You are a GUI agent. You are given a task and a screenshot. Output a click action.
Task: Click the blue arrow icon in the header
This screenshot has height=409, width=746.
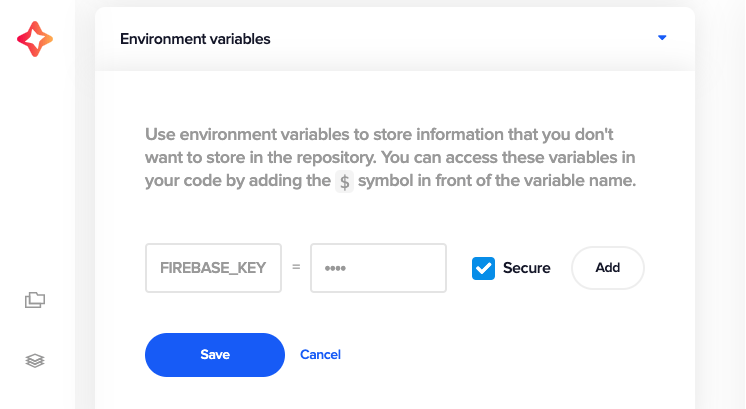coord(662,38)
